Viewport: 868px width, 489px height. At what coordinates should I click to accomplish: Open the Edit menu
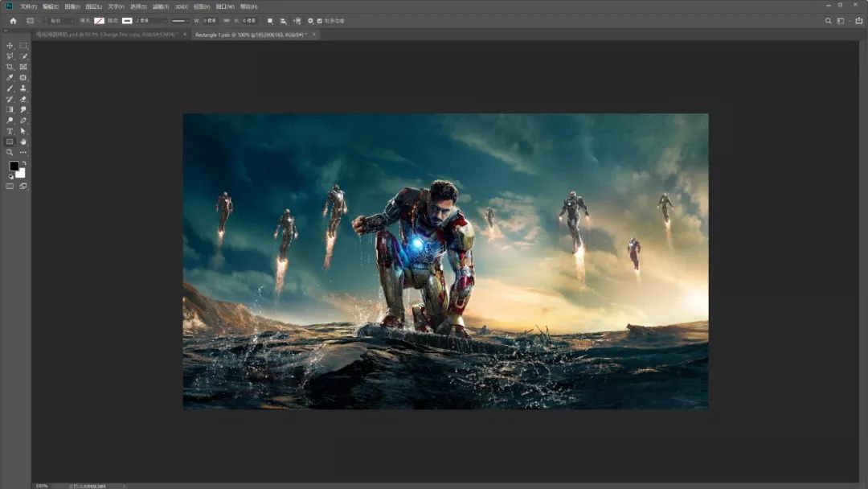tap(51, 6)
